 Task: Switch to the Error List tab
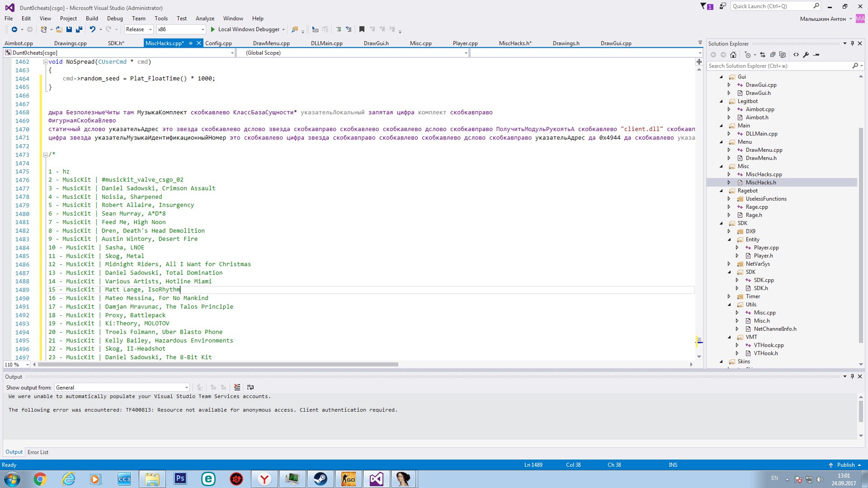(x=38, y=452)
